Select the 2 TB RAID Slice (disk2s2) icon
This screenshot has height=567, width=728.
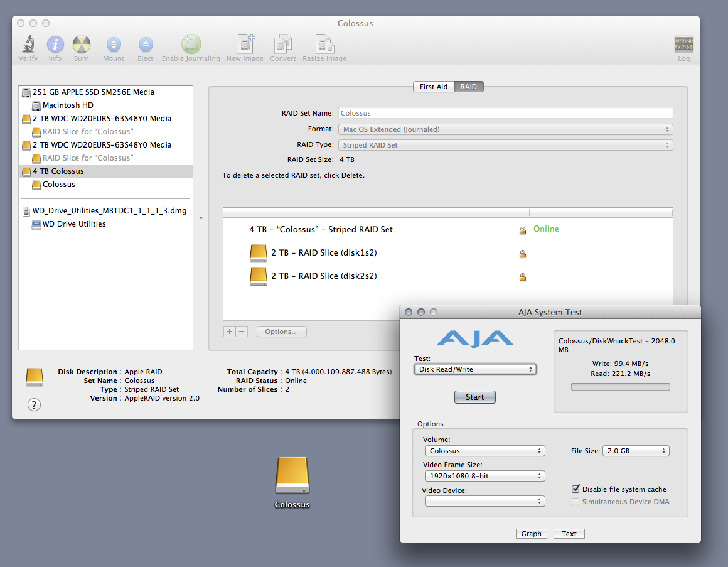coord(258,276)
